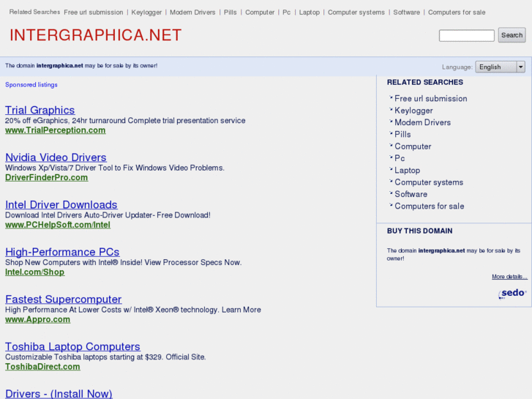532x399 pixels.
Task: Open Computer in sidebar related searches
Action: (x=413, y=146)
